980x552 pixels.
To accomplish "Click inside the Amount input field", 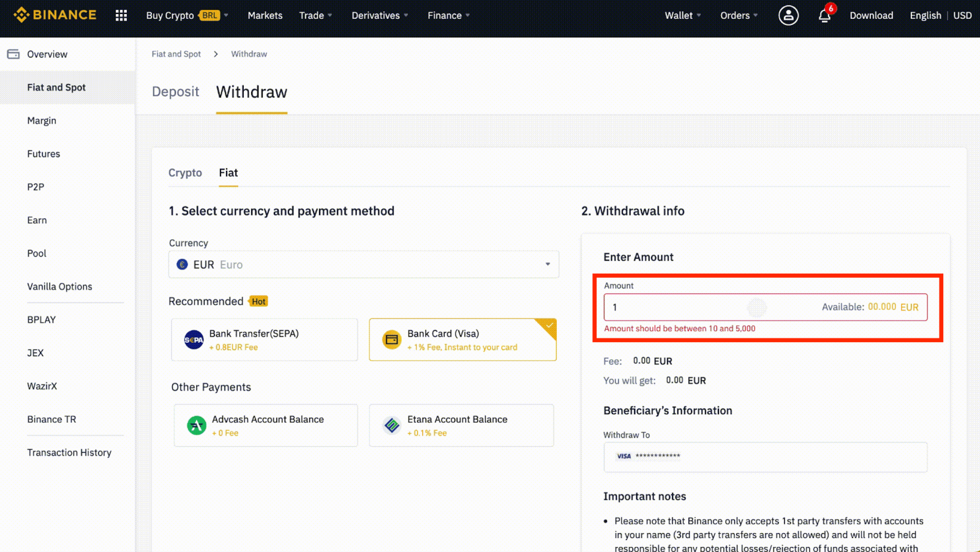I will pyautogui.click(x=674, y=307).
